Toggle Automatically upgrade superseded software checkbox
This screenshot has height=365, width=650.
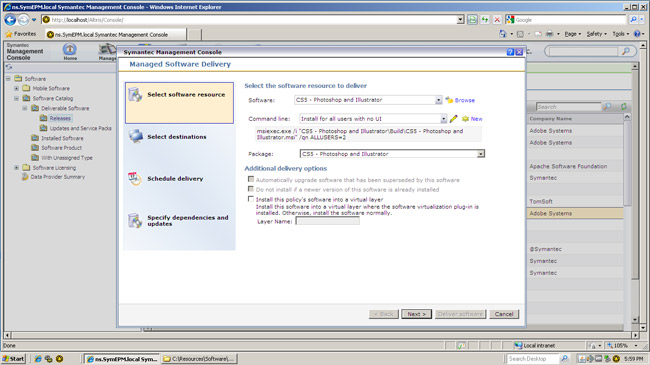pyautogui.click(x=251, y=179)
